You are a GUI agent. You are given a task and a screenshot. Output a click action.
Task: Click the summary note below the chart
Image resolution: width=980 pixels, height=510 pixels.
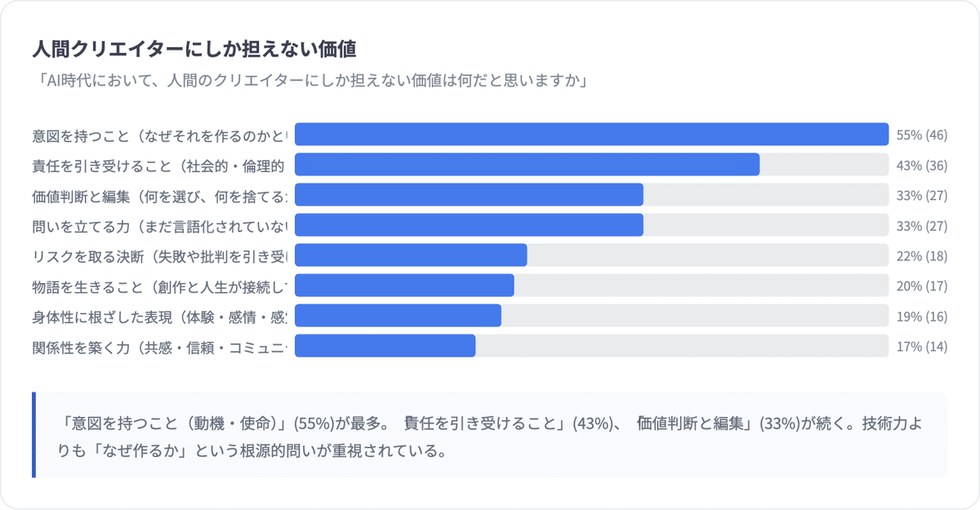[x=490, y=436]
